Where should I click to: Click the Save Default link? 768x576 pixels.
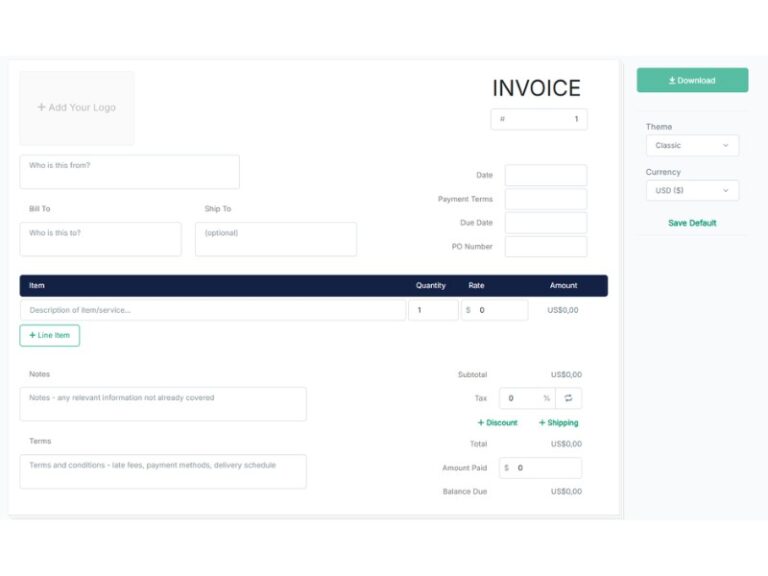click(692, 223)
